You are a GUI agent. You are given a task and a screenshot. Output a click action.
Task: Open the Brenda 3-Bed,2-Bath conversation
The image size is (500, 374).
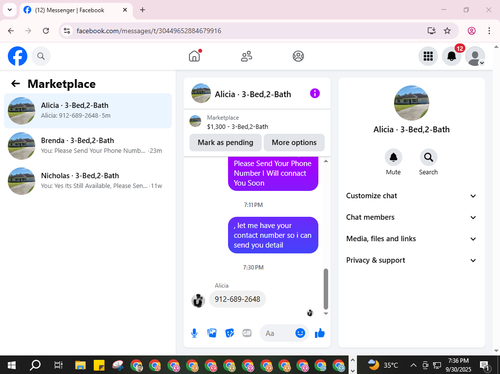[88, 146]
